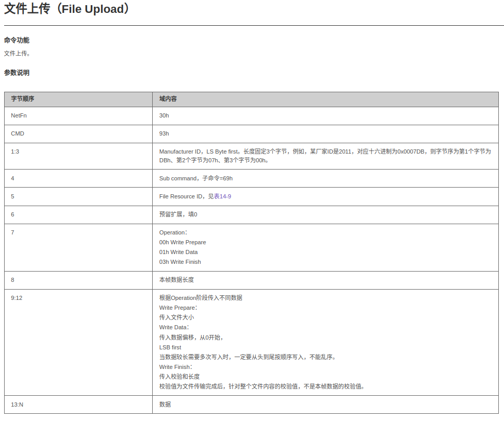Select the CMD row label
Image resolution: width=504 pixels, height=421 pixels.
click(x=18, y=133)
